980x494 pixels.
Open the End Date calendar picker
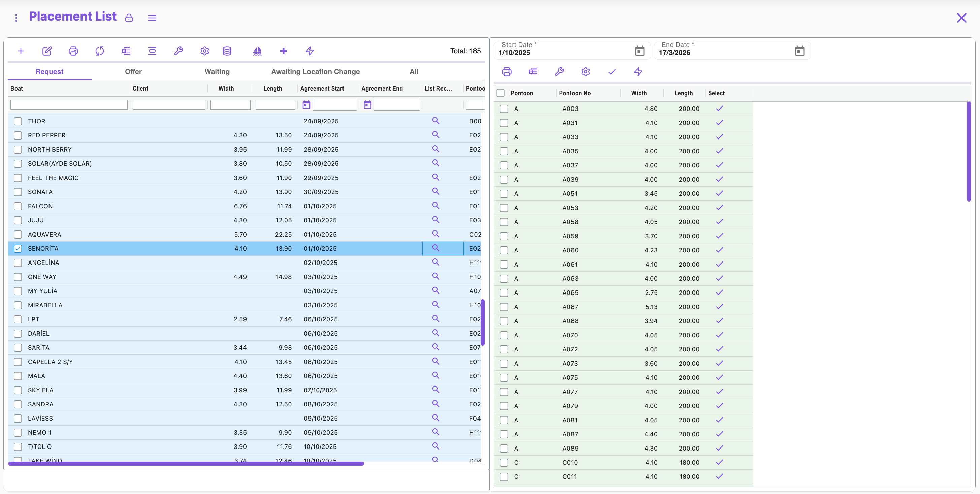(x=799, y=51)
